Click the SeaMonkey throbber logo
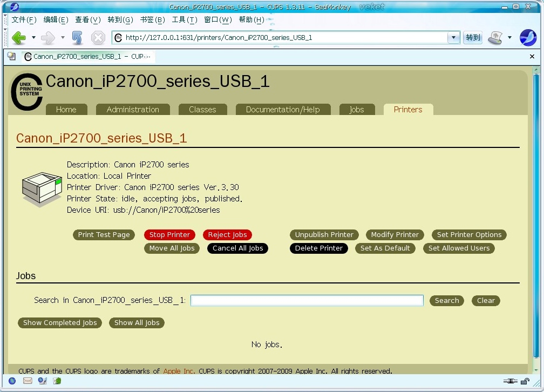Viewport: 544px width, 392px height. tap(528, 37)
